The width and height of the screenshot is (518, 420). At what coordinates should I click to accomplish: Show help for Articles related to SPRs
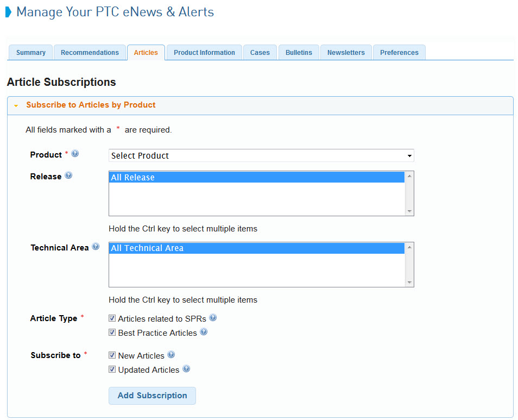(x=213, y=317)
